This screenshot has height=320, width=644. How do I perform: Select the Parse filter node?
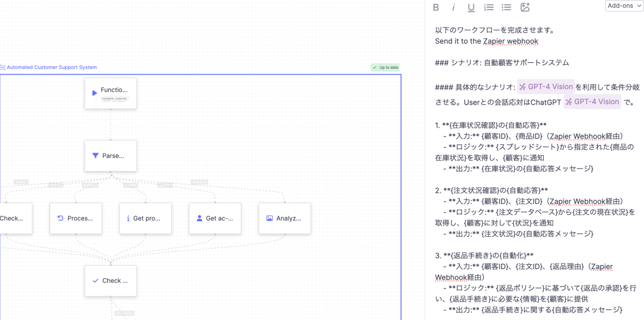coord(111,156)
